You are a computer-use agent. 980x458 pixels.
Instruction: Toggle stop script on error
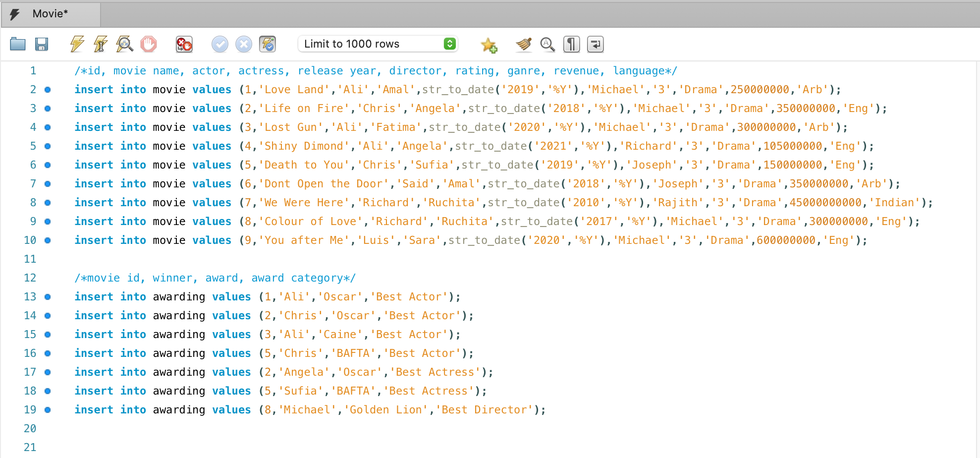(183, 44)
